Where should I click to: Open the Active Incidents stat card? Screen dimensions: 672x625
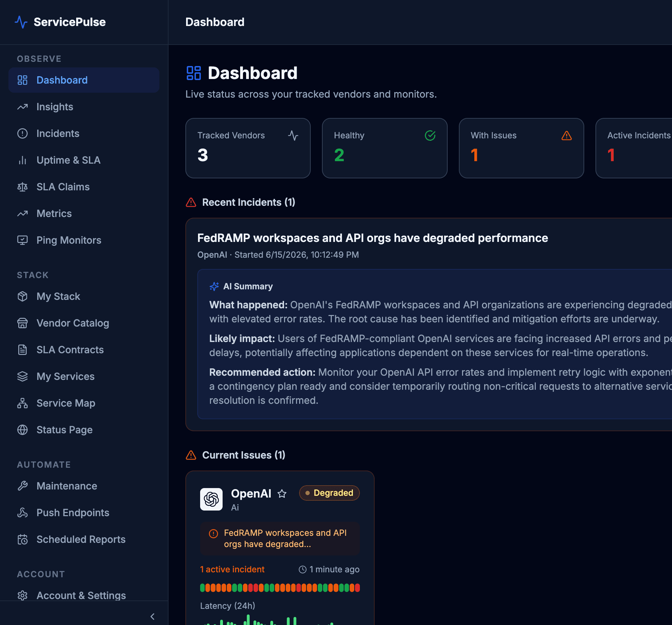[x=634, y=148]
